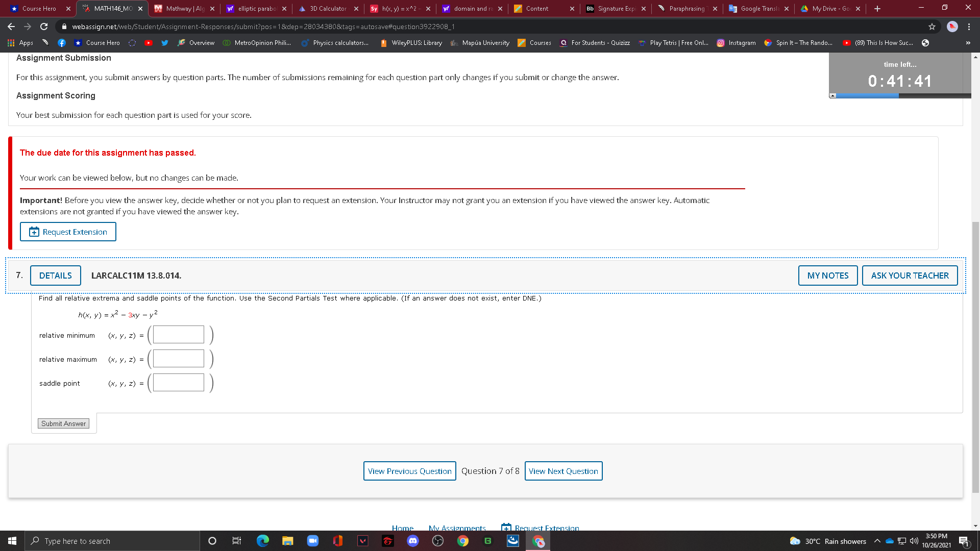Open the DETAILS button for question 7
This screenshot has width=980, height=551.
[x=55, y=275]
